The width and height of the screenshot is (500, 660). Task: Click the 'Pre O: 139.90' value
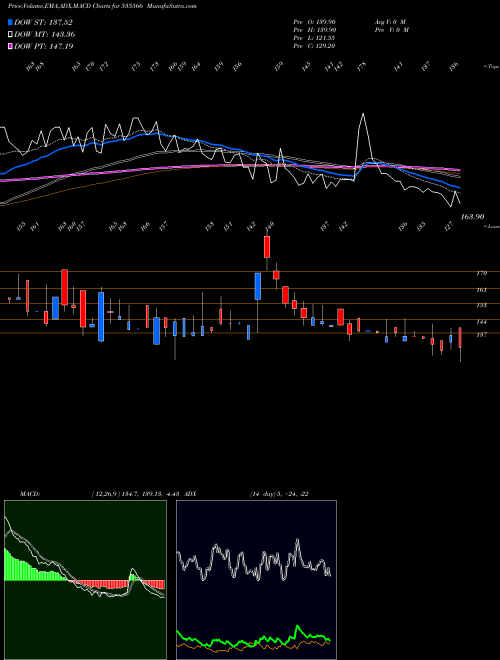(x=314, y=22)
